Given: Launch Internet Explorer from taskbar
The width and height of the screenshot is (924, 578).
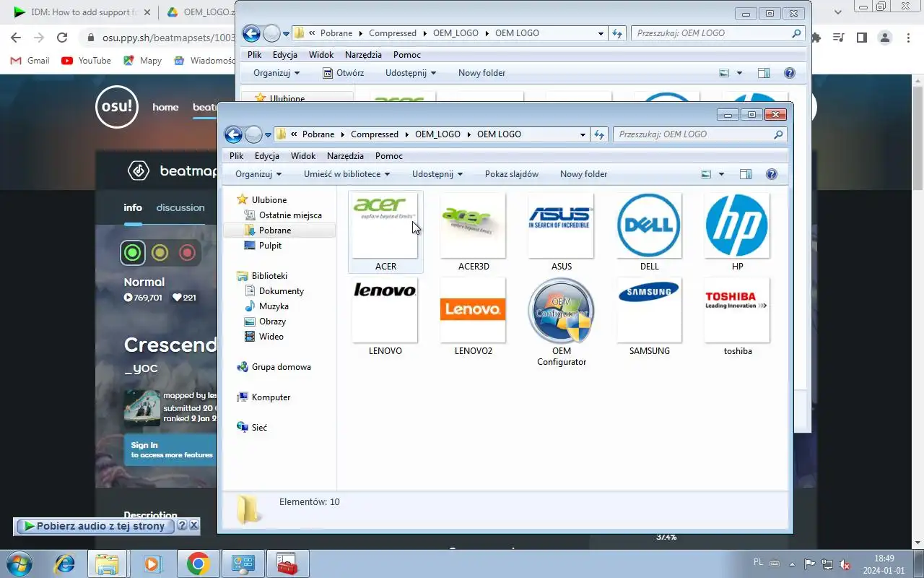Looking at the screenshot, I should tap(65, 564).
